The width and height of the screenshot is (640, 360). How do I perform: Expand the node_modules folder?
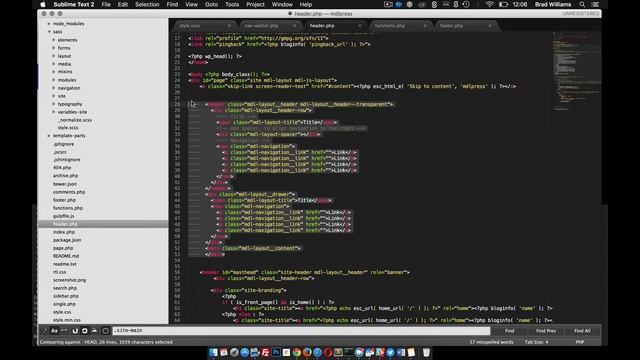(49, 24)
